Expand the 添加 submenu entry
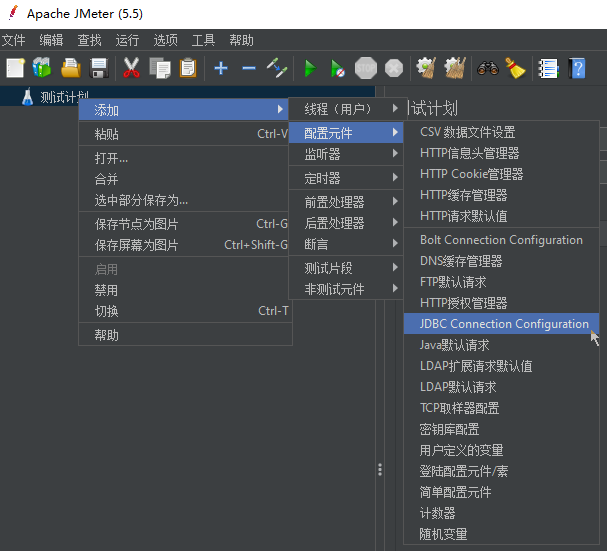The width and height of the screenshot is (607, 551). click(183, 110)
